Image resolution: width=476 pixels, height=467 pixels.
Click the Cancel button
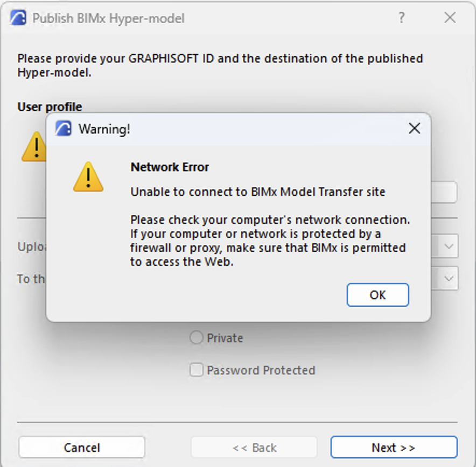click(x=82, y=447)
